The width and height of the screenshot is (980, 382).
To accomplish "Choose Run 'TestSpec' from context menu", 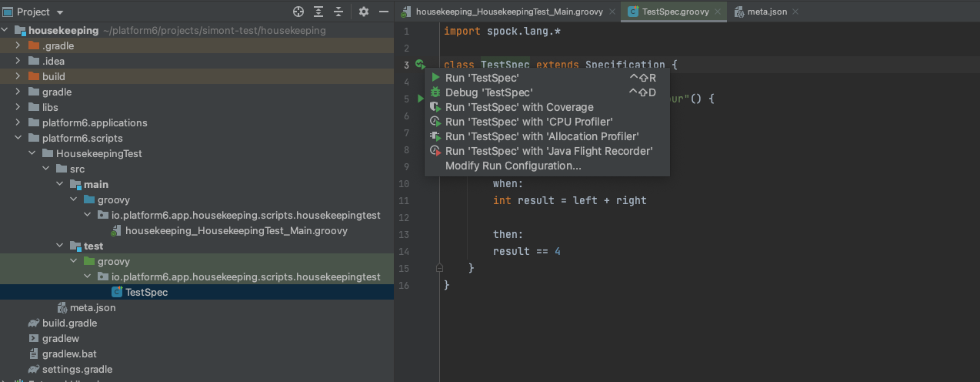I will click(x=482, y=78).
